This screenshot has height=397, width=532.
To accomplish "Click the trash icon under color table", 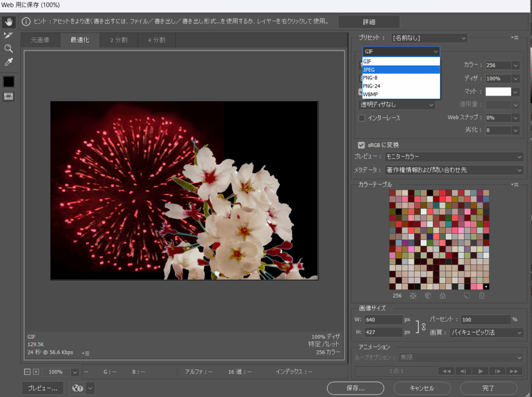I will pyautogui.click(x=482, y=296).
